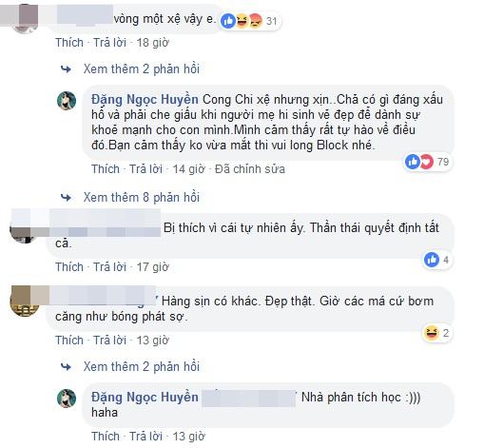Screen dimensions: 484x448
Task: Click the angry reaction icon beside count 31
Action: point(255,21)
